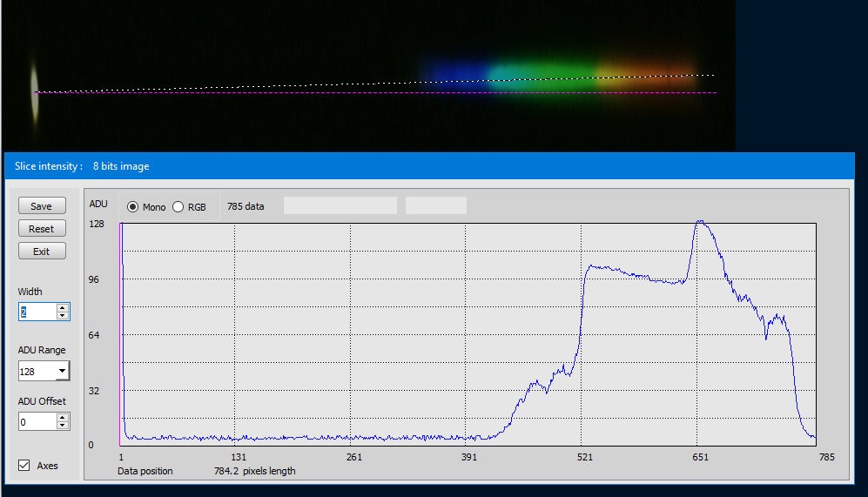Click the 'Slice intensity : 8 bits image' title

point(82,166)
